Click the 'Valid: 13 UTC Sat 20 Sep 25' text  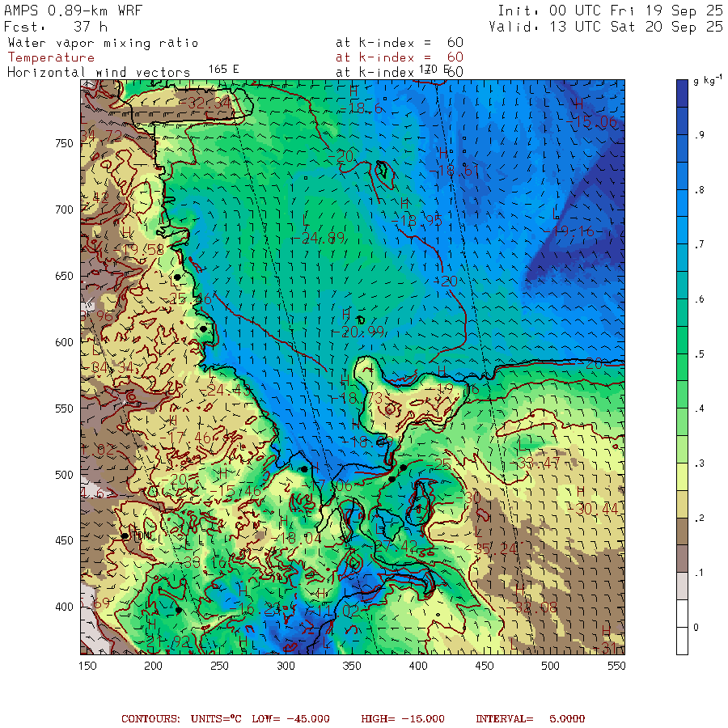pyautogui.click(x=606, y=27)
